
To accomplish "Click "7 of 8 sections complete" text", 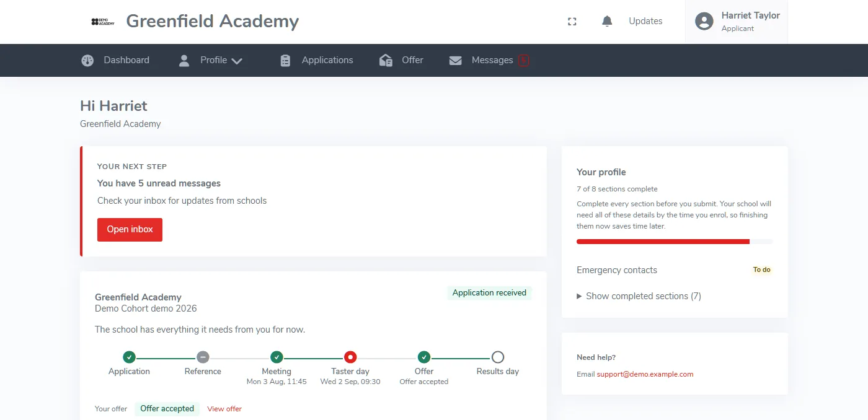I will [x=617, y=189].
